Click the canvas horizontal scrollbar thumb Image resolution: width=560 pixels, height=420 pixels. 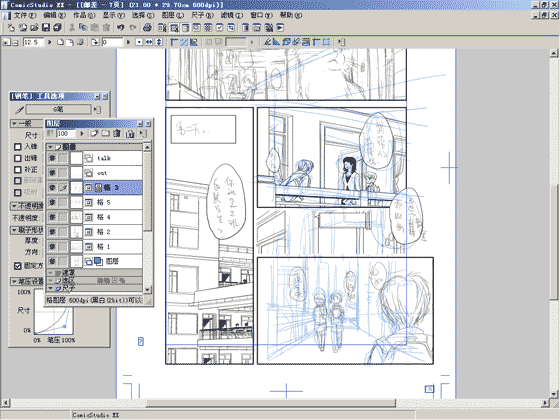pyautogui.click(x=271, y=403)
